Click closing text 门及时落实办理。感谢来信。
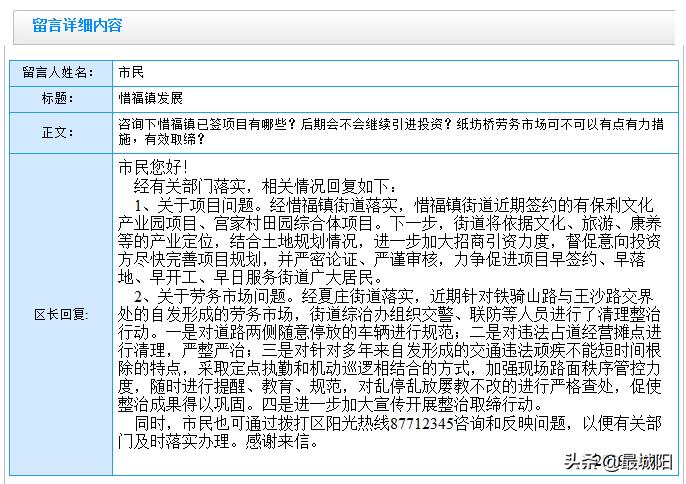686x484 pixels. [219, 441]
